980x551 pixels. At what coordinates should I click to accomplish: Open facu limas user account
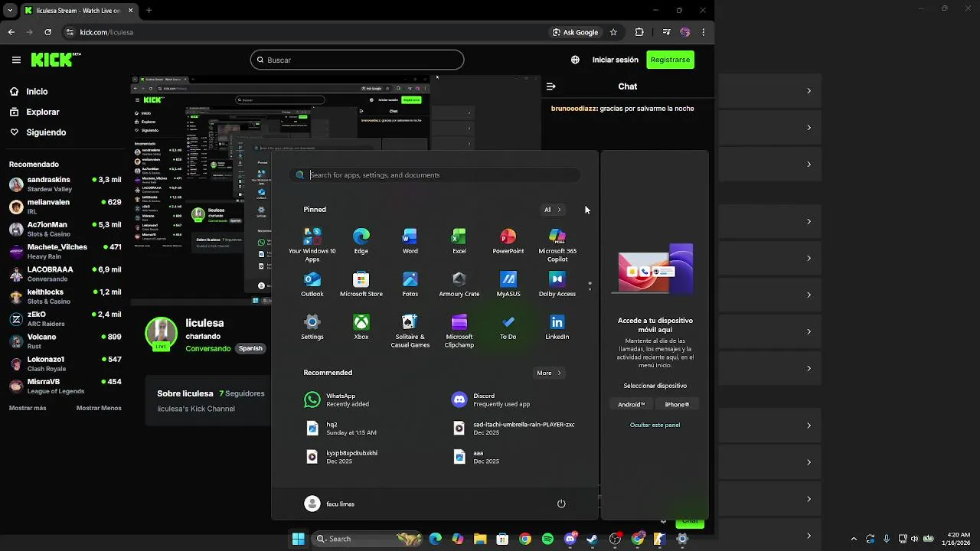pyautogui.click(x=330, y=504)
